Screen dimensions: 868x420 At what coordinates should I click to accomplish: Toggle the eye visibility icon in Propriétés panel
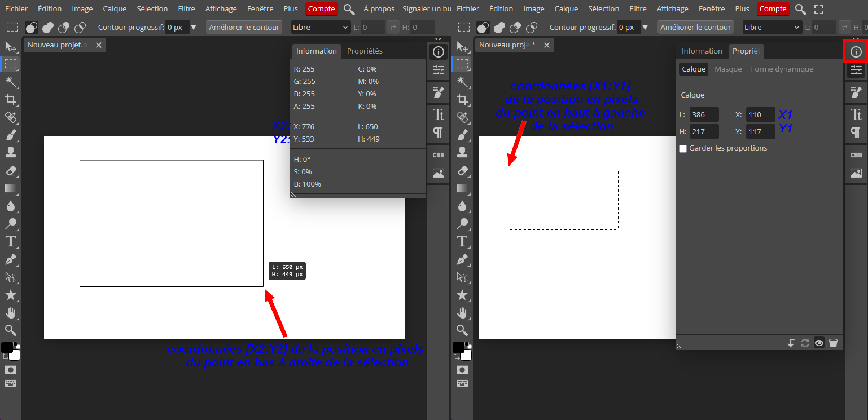(819, 342)
